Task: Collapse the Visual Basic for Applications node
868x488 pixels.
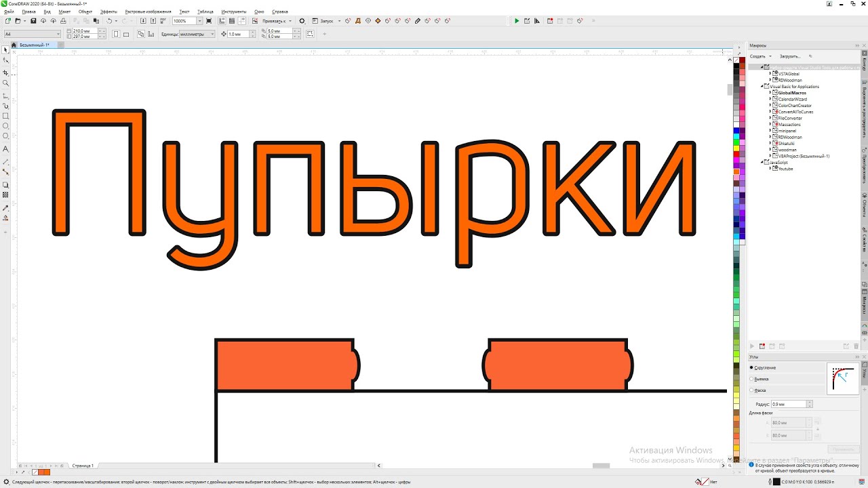Action: (762, 87)
